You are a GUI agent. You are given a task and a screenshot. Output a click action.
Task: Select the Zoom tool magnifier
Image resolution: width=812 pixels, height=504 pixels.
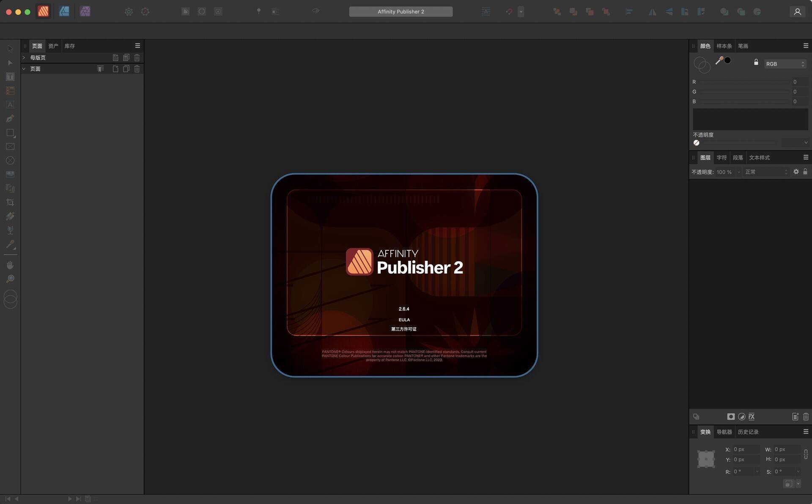click(10, 279)
